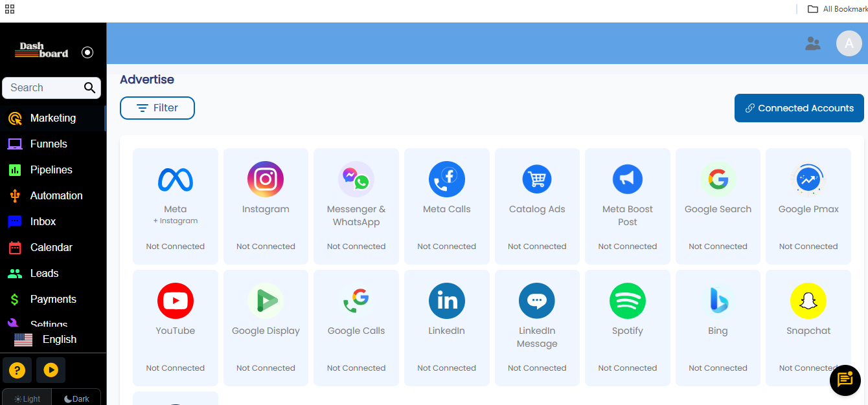Open All Bookmarks folder in browser bar
This screenshot has width=868, height=405.
click(x=838, y=9)
